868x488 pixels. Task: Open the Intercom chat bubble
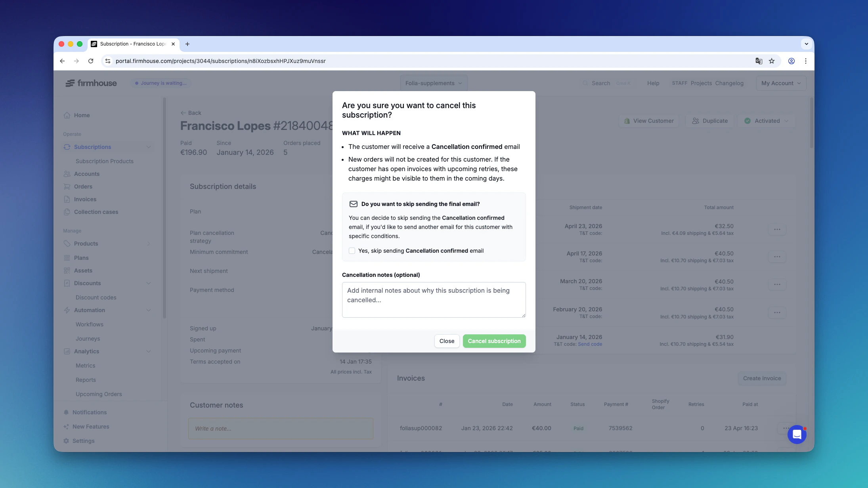(797, 435)
